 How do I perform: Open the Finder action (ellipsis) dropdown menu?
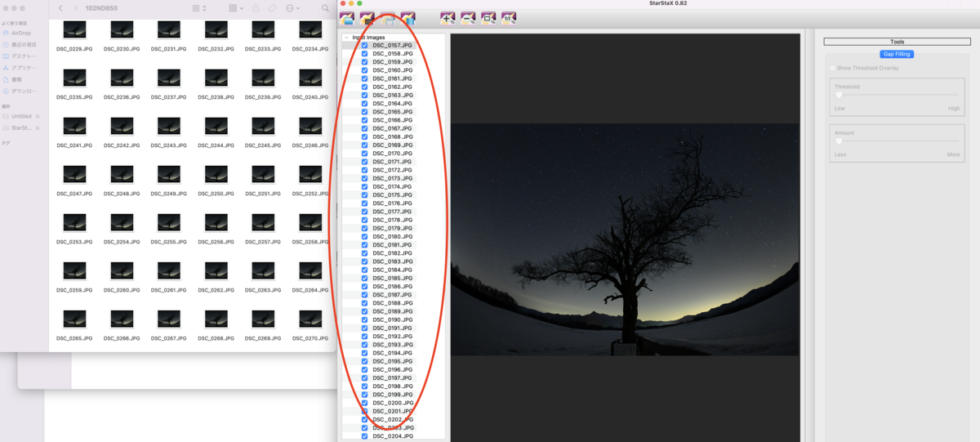point(292,8)
